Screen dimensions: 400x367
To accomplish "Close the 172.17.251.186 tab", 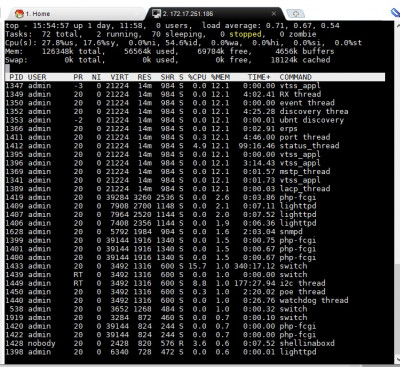I will point(274,14).
